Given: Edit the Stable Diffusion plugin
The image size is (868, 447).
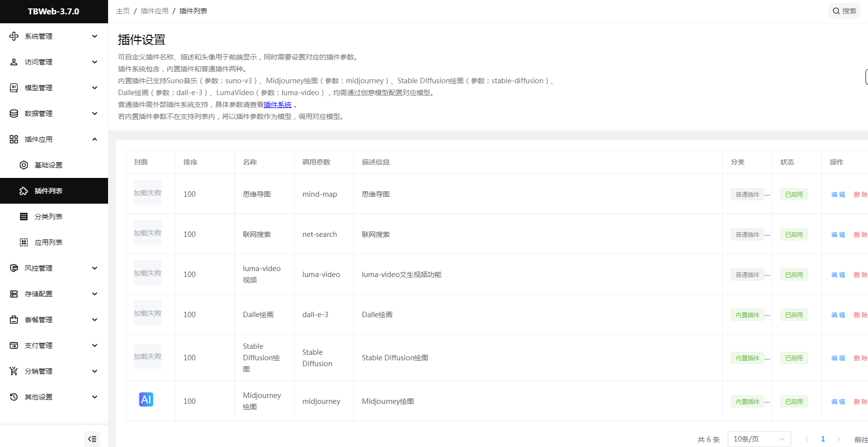Looking at the screenshot, I should [838, 358].
